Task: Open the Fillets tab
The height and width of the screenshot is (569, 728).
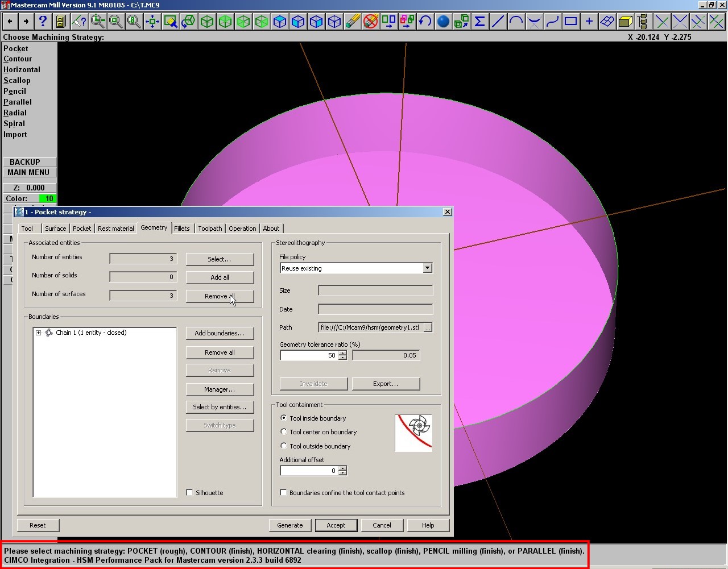Action: pos(182,229)
